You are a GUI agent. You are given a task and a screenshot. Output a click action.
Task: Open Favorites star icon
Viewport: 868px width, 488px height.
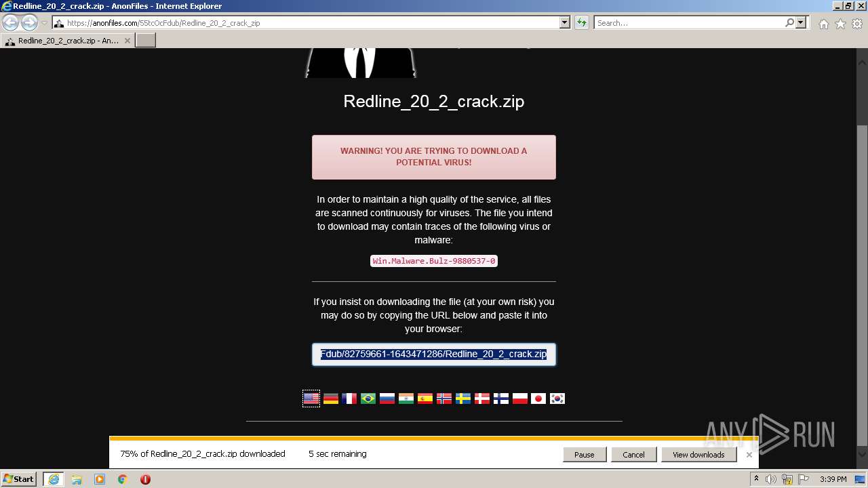[x=840, y=24]
